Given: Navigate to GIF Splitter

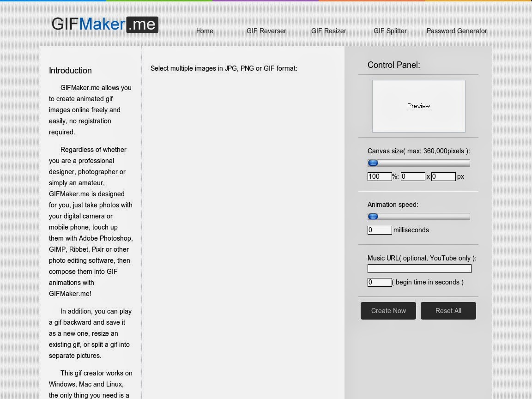Looking at the screenshot, I should pyautogui.click(x=390, y=31).
